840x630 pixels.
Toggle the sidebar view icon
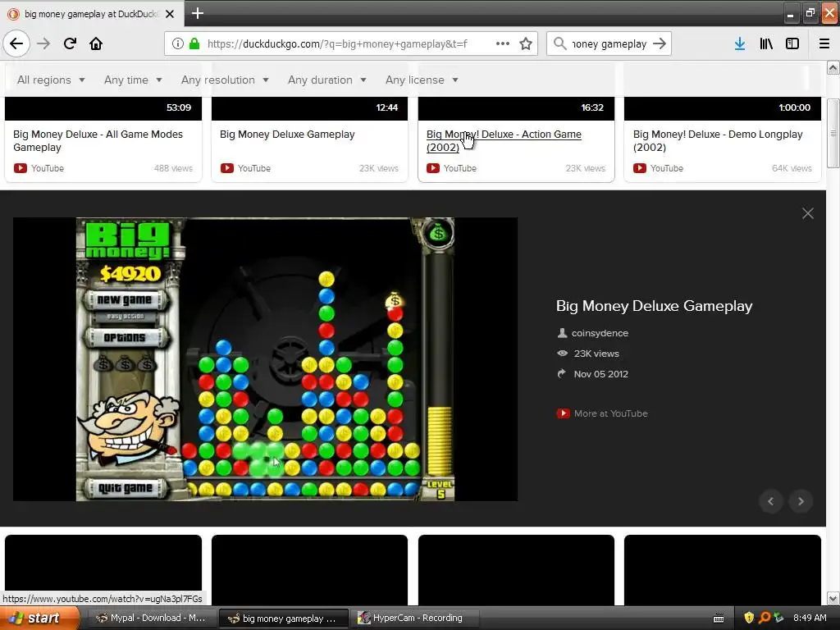[792, 43]
